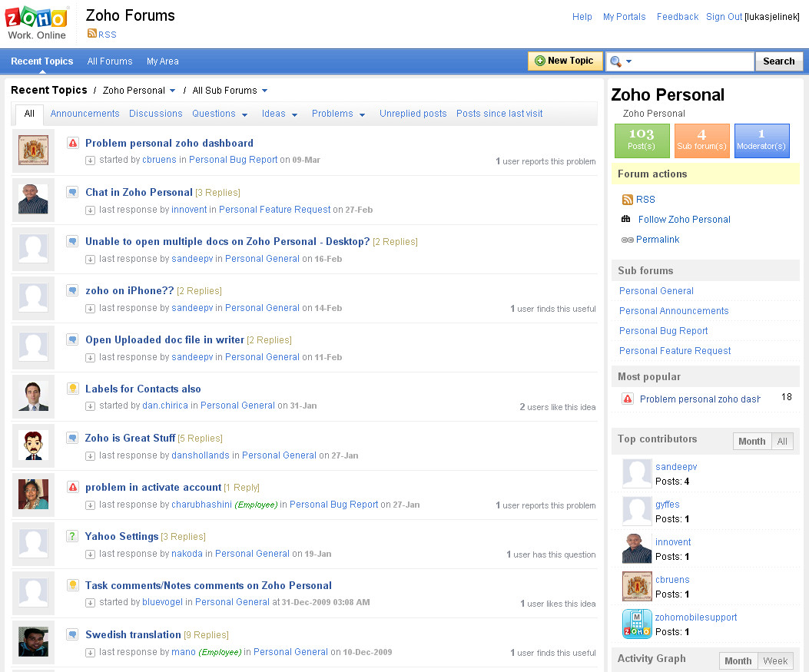809x672 pixels.
Task: Click the green 103 Post(s) box
Action: click(x=642, y=141)
